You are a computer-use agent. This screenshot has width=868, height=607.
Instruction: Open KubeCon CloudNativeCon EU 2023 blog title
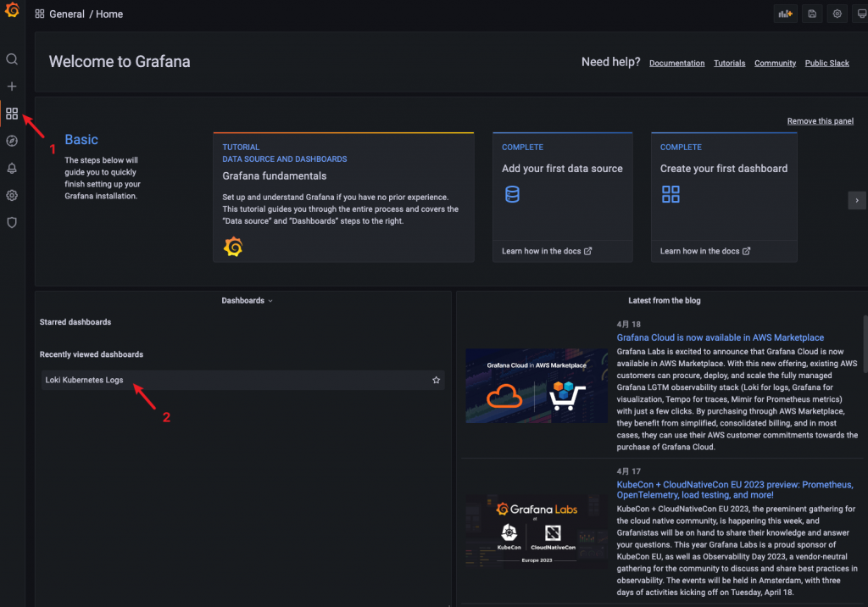pyautogui.click(x=735, y=490)
